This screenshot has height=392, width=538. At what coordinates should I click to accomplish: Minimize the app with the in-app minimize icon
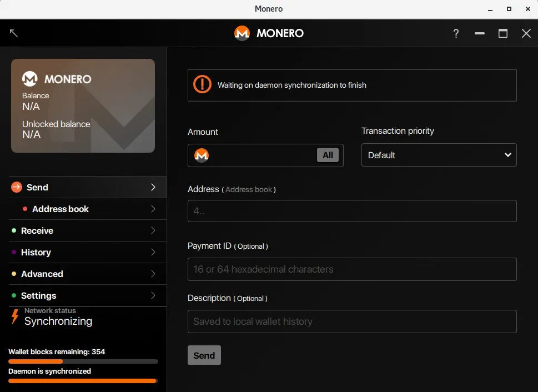pyautogui.click(x=480, y=33)
